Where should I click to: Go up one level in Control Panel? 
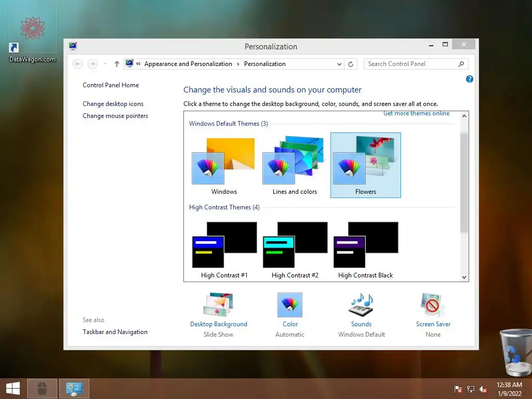point(117,64)
